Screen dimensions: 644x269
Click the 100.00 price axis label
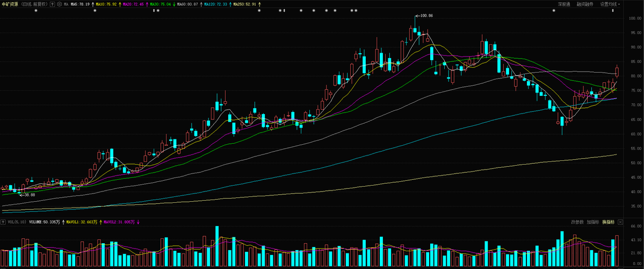point(635,18)
